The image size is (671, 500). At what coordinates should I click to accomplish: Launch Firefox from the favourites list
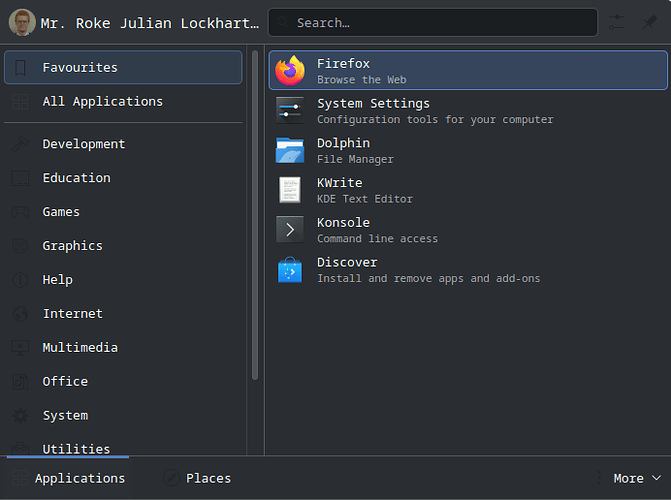tap(468, 70)
